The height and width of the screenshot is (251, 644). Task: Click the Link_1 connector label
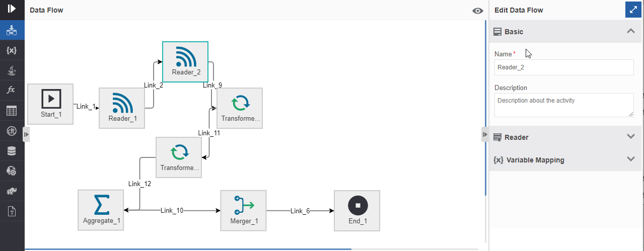pos(86,107)
